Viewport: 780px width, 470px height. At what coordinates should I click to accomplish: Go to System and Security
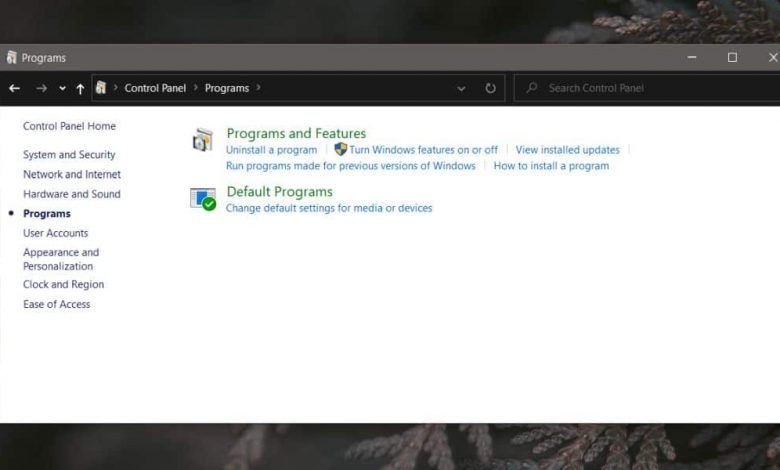[69, 155]
